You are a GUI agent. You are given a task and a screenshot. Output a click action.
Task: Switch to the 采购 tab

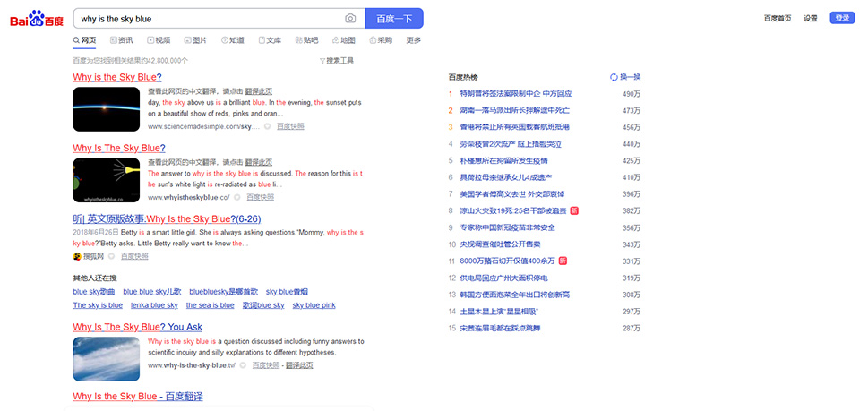click(x=381, y=40)
